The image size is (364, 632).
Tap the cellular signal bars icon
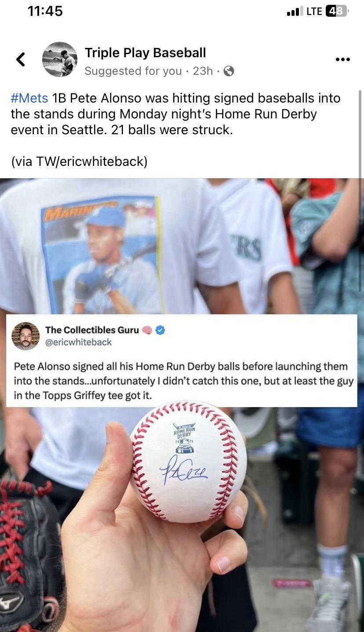tap(294, 11)
